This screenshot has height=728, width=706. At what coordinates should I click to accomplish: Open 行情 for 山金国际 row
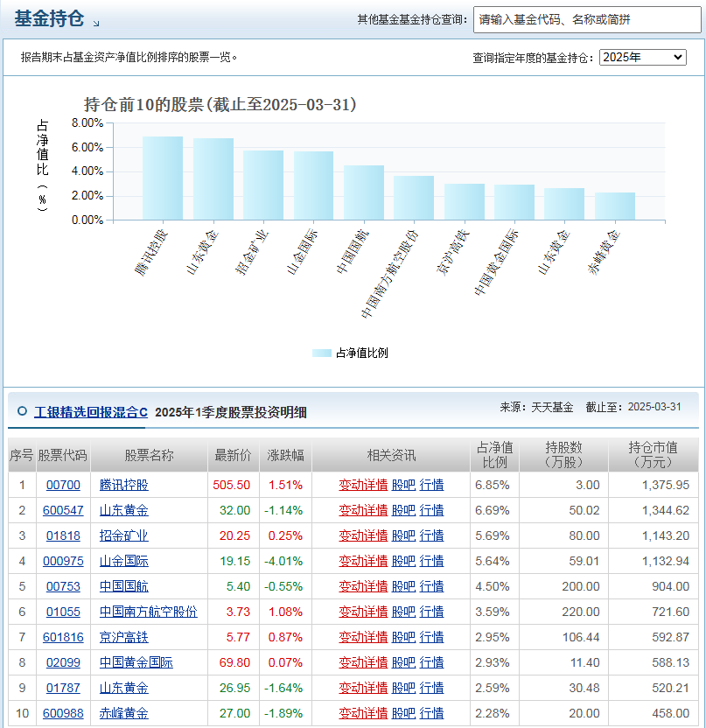click(x=431, y=561)
